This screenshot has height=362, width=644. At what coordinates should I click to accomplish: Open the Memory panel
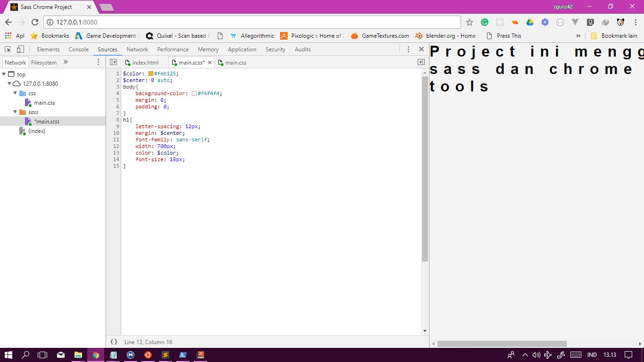tap(208, 49)
